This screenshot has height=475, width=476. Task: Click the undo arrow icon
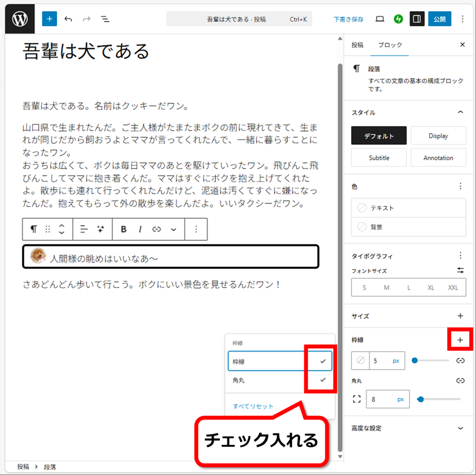tap(68, 19)
